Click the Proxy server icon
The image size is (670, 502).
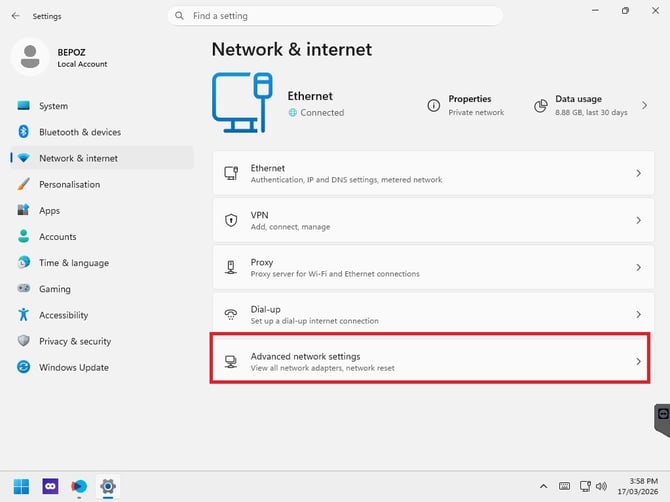(x=231, y=267)
